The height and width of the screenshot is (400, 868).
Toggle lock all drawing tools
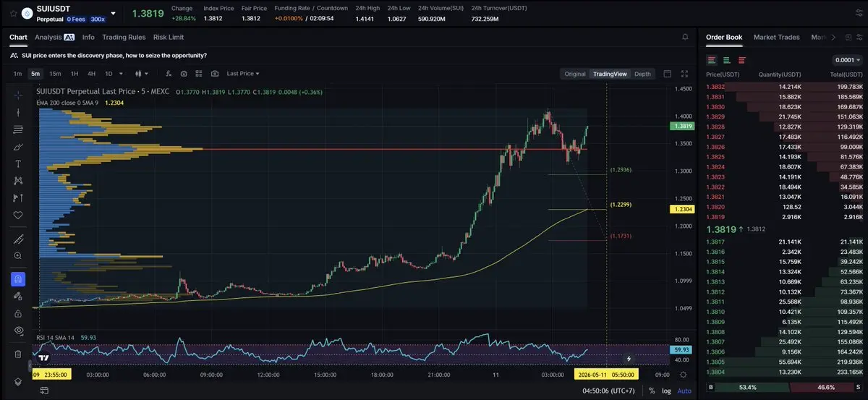click(18, 313)
